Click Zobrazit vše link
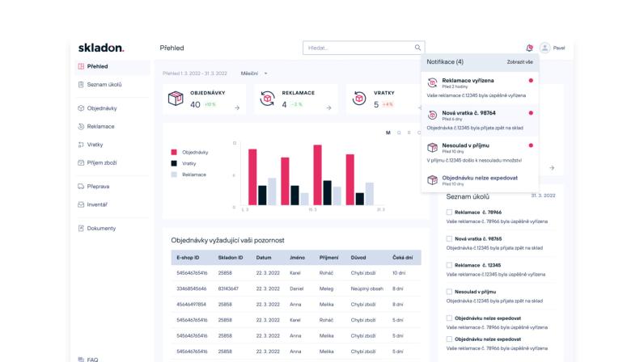 pos(519,62)
